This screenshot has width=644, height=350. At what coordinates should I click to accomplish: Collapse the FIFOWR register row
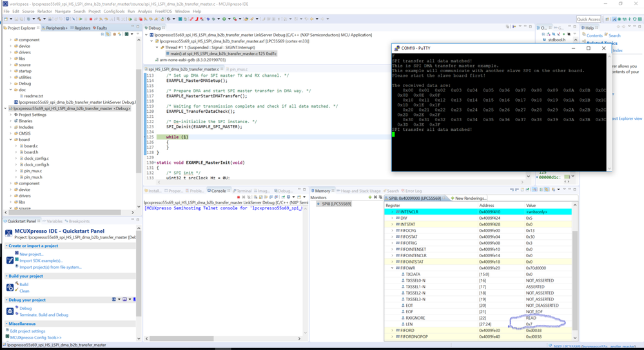392,268
